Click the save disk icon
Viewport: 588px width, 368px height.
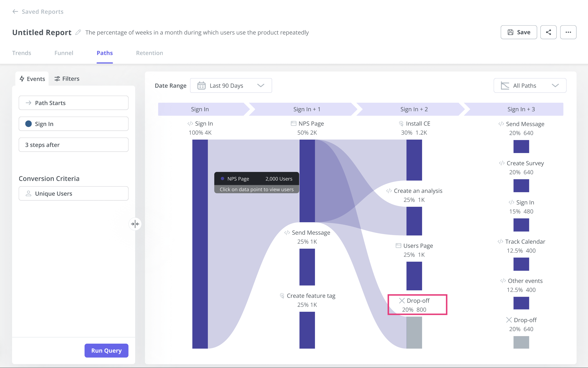tap(511, 32)
